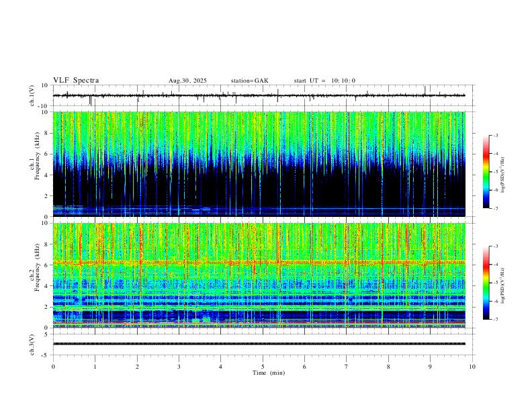Viewport: 532px width, 411px height.
Task: Click the lower colorbar log(PSD) label
Action: 502,285
